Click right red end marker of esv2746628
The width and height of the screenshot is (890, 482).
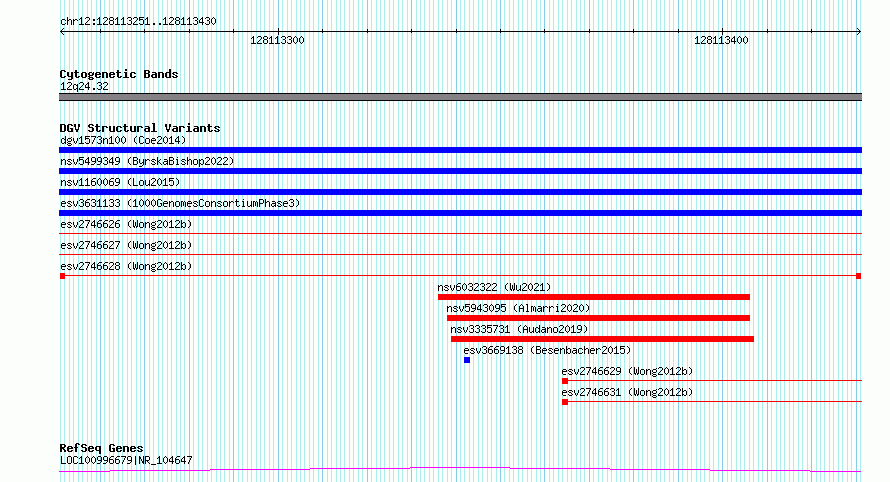point(858,276)
